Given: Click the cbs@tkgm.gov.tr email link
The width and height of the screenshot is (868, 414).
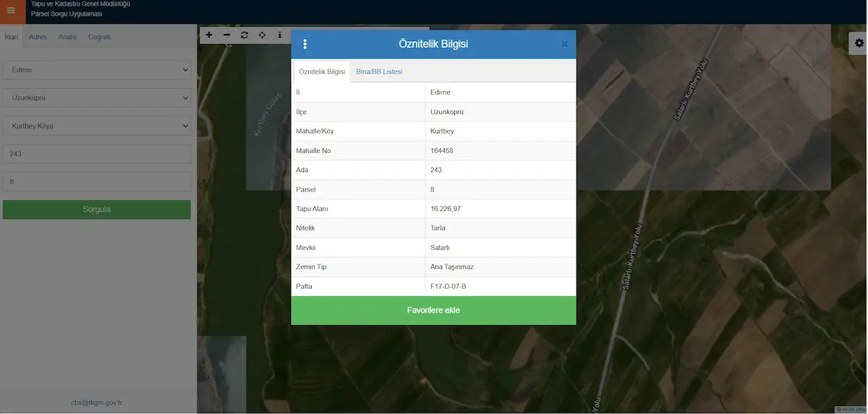Looking at the screenshot, I should 97,402.
